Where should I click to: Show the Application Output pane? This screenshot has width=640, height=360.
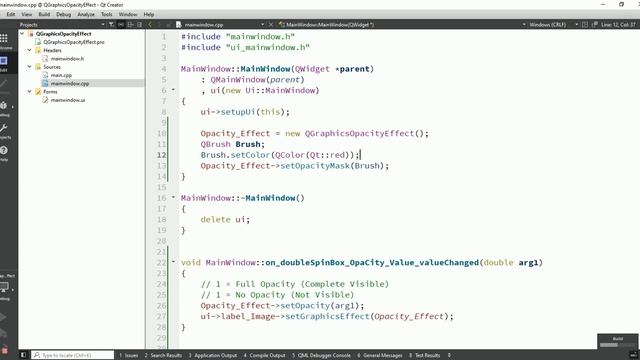pos(213,355)
